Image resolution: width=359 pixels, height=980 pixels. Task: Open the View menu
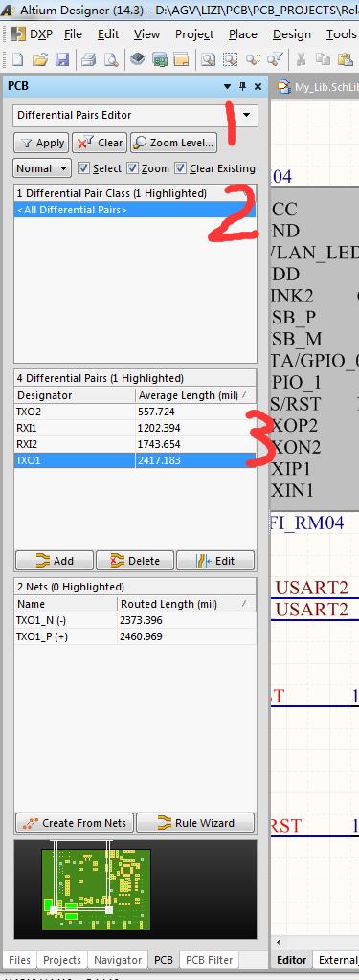tap(147, 34)
